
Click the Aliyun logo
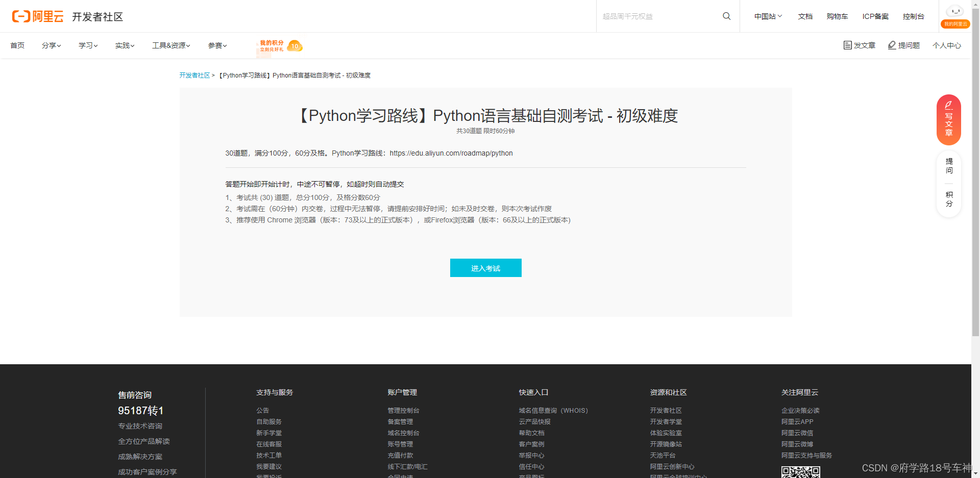pos(38,16)
